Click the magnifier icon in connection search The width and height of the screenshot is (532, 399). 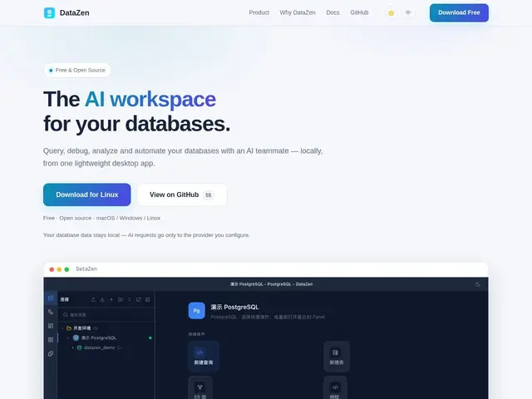pos(66,315)
